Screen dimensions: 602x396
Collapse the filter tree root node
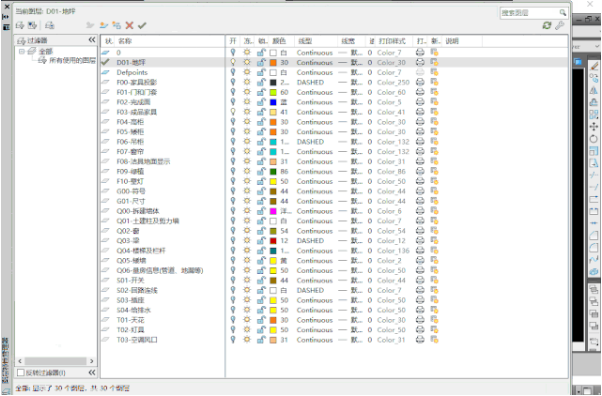[x=22, y=51]
